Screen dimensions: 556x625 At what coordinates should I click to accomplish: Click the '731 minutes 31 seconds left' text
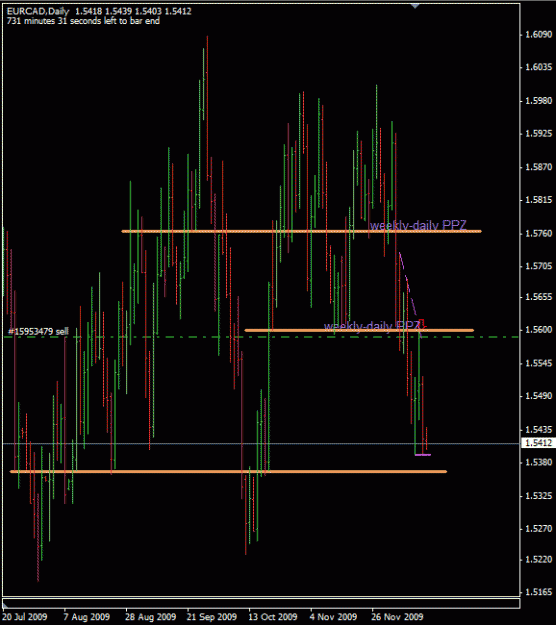coord(83,21)
